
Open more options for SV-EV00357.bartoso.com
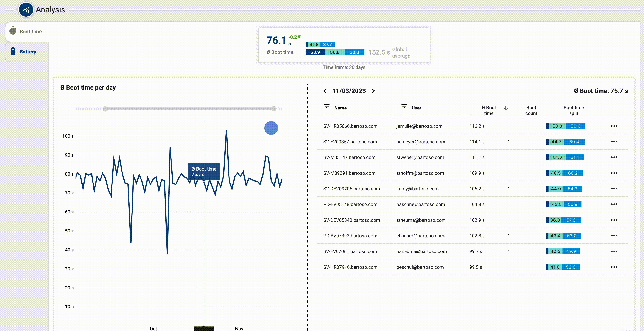tap(614, 142)
